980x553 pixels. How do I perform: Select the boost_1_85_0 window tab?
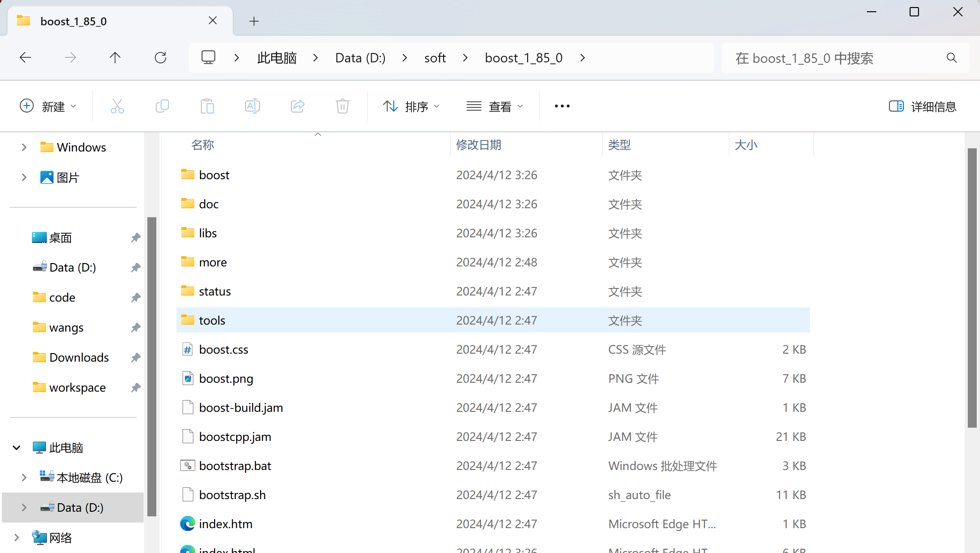click(x=120, y=21)
